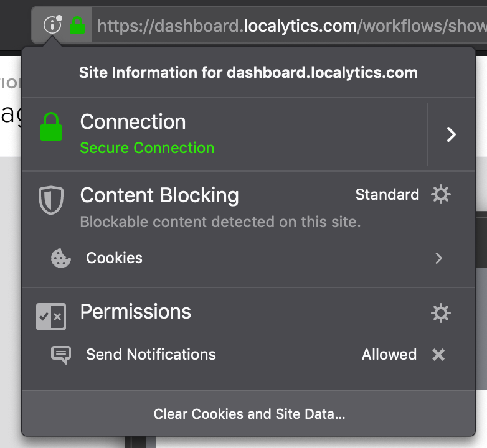487x448 pixels.
Task: Click the Allowed status for notifications
Action: click(389, 355)
